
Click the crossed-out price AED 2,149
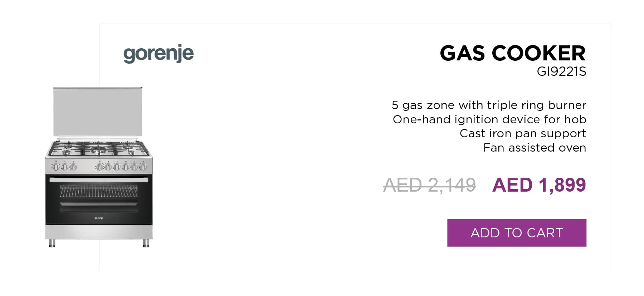click(x=430, y=185)
